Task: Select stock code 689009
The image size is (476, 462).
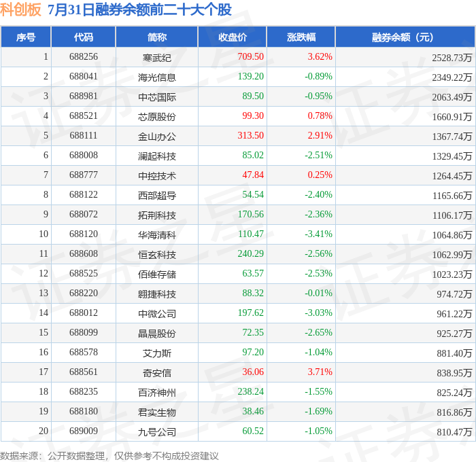Action: pyautogui.click(x=84, y=431)
